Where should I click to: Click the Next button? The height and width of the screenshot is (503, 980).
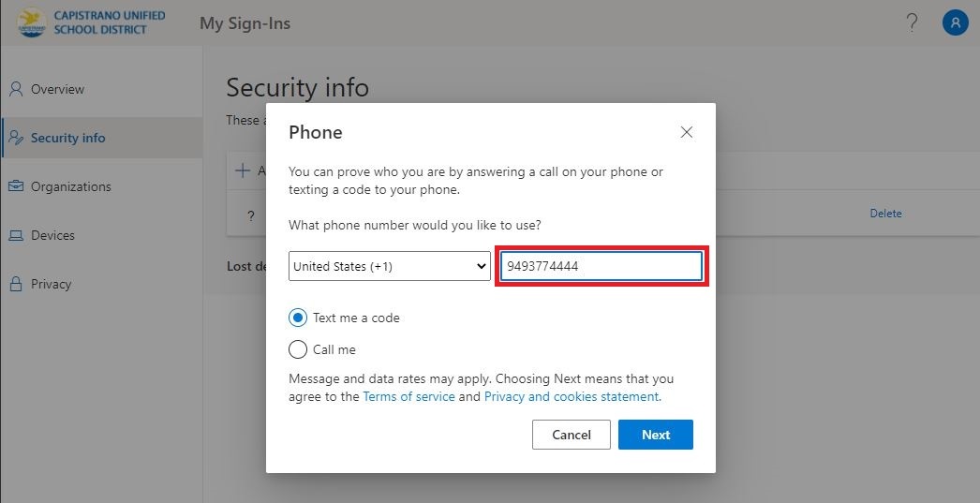tap(656, 435)
